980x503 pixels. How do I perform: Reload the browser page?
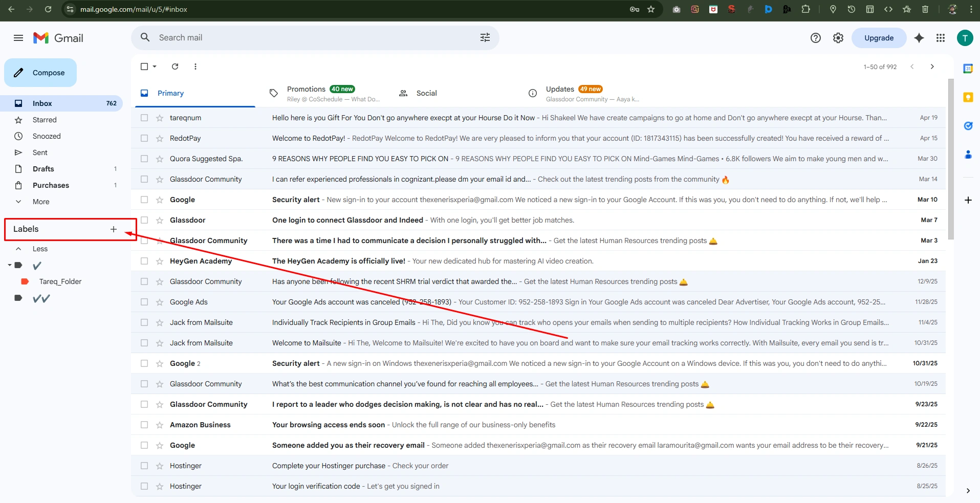tap(48, 9)
